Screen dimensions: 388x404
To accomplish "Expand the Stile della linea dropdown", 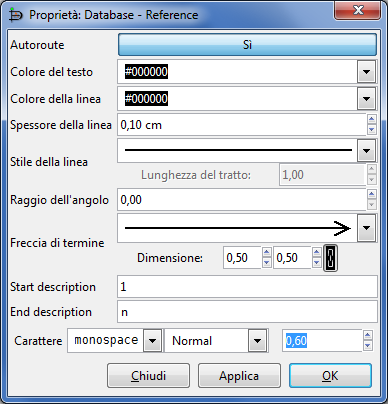I will 366,151.
